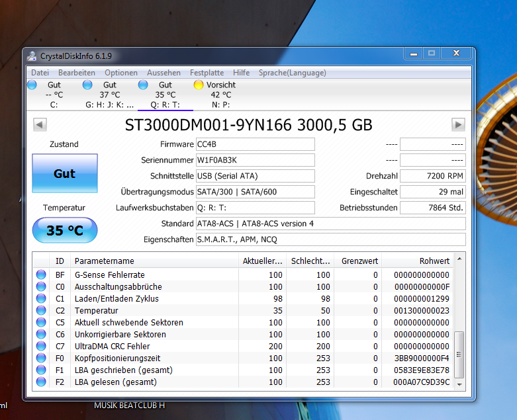Open the Festplatte menu
Screen dimensions: 517x420
point(207,73)
